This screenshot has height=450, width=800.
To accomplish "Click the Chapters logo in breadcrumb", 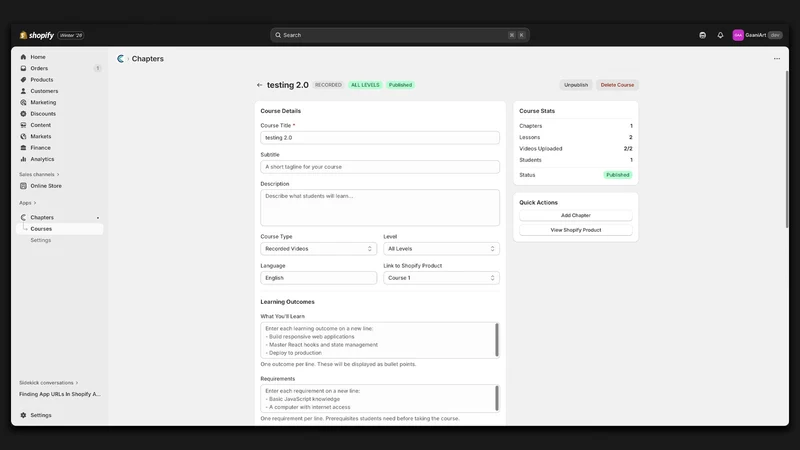I will [x=120, y=59].
